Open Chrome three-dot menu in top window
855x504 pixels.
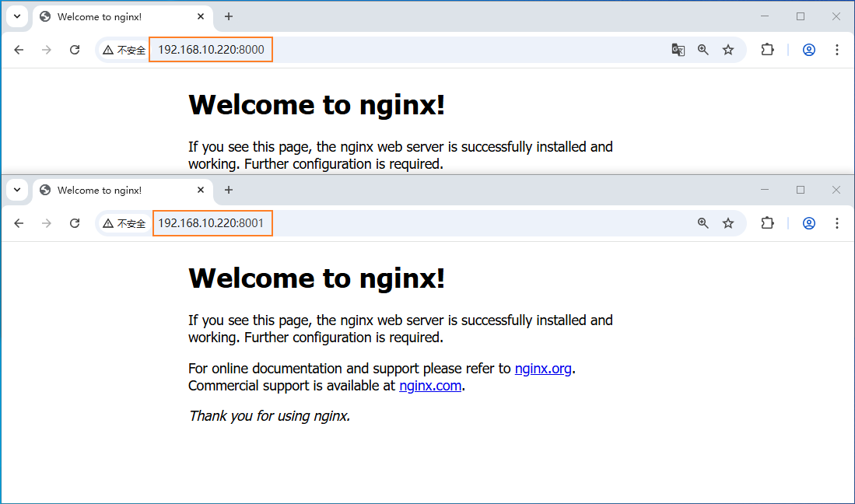click(837, 50)
